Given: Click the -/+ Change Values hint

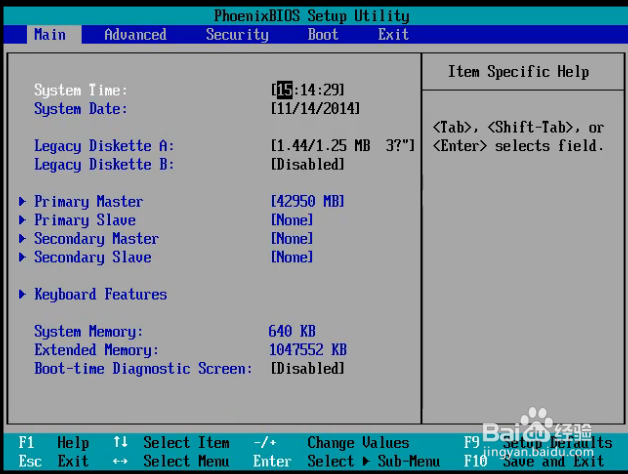Looking at the screenshot, I should coord(331,443).
